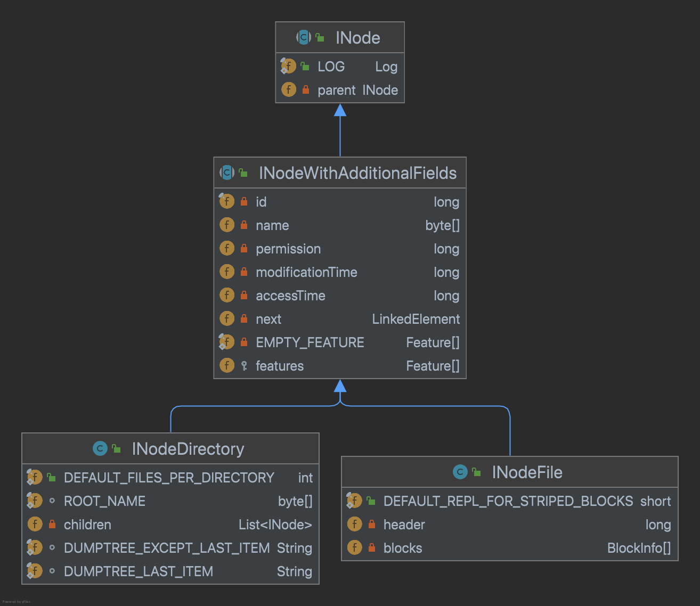
Task: Click the field icon beside ROOT_NAME
Action: click(x=35, y=501)
